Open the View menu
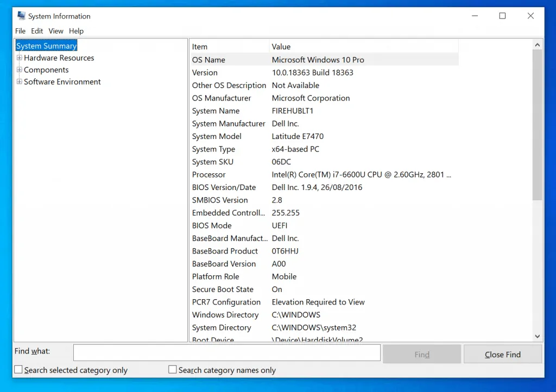This screenshot has height=392, width=556. (55, 31)
